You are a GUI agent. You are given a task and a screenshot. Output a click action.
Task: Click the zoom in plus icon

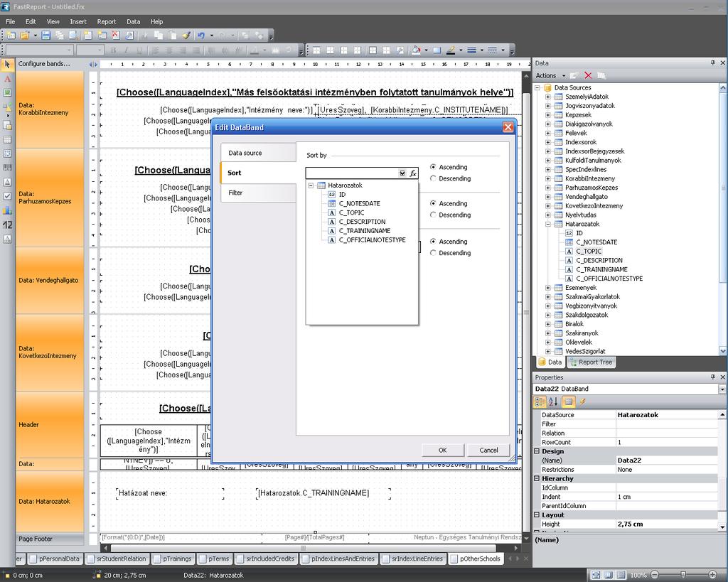712,575
